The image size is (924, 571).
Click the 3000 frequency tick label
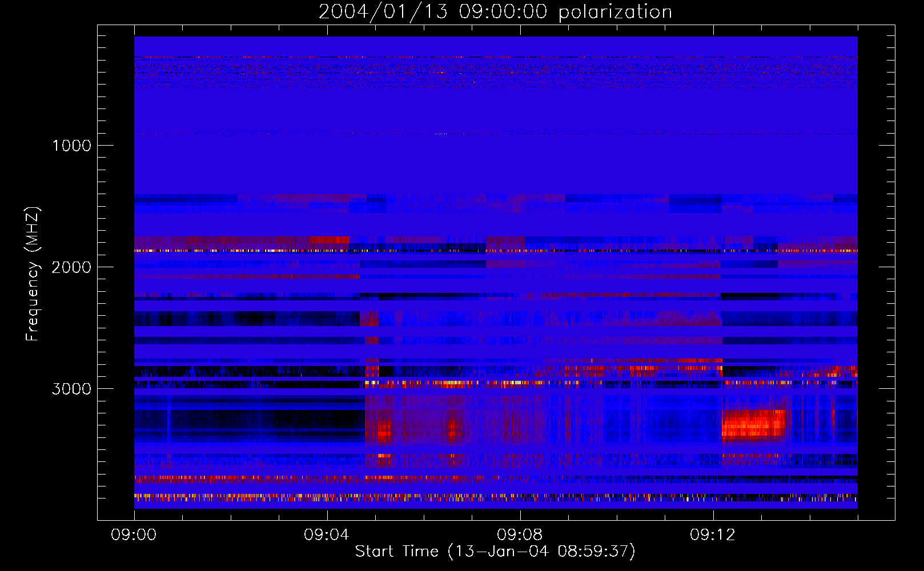point(72,389)
